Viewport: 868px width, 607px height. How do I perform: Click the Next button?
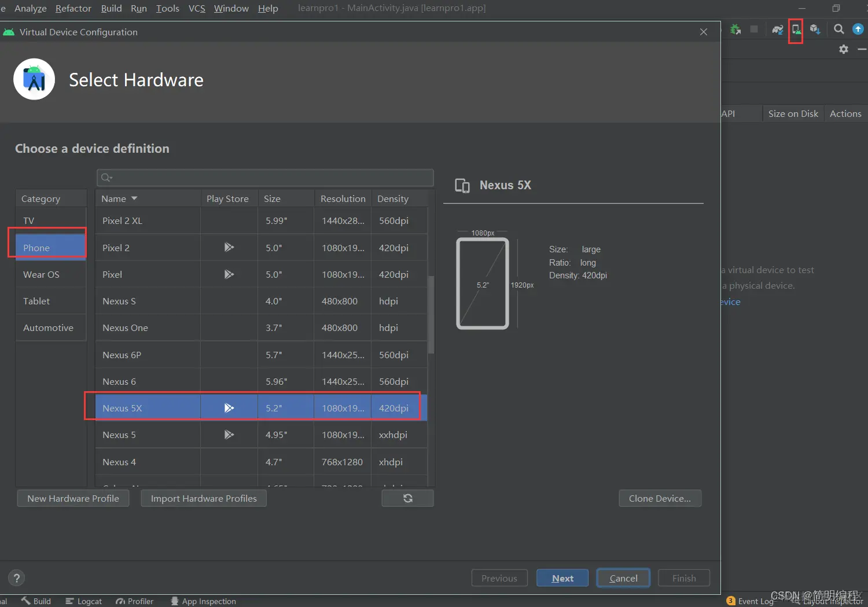[562, 578]
